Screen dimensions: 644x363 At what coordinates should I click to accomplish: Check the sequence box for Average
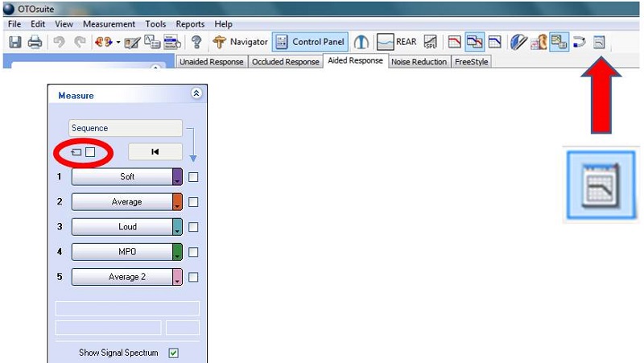point(193,202)
